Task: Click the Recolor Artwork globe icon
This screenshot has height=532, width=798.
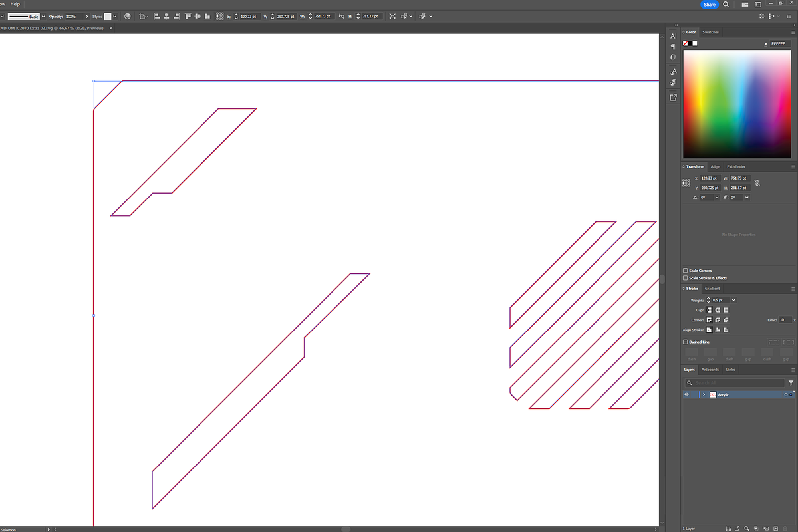Action: (127, 16)
